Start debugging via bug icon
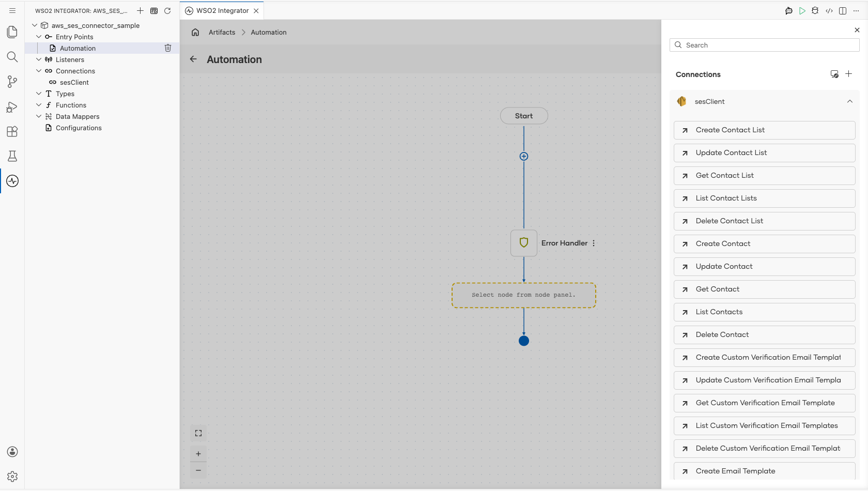Screen dimensions: 868x491 pyautogui.click(x=815, y=10)
